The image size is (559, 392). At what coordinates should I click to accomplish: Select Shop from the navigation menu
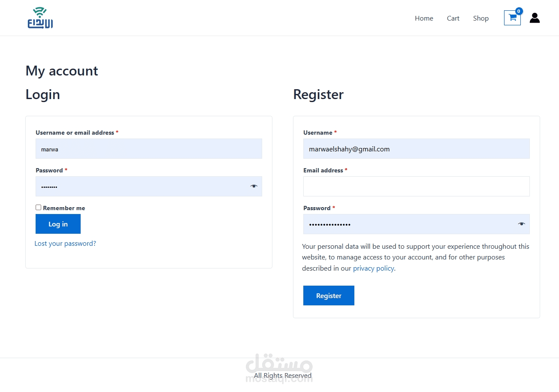(481, 18)
